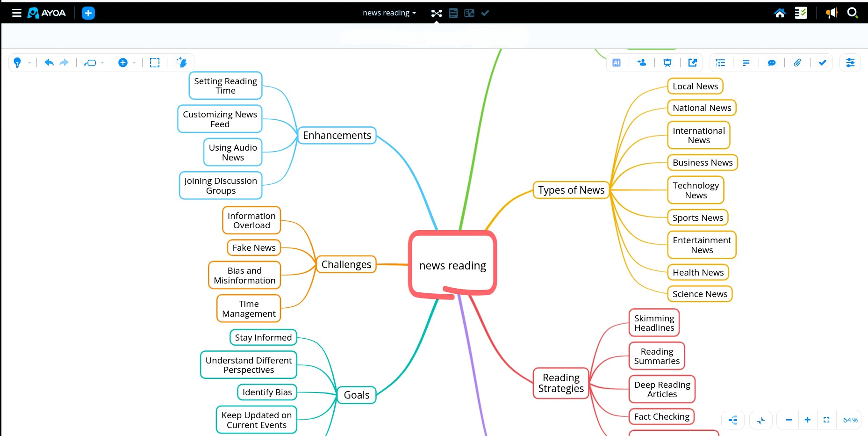The height and width of the screenshot is (436, 868).
Task: Select the central news reading node
Action: click(452, 265)
